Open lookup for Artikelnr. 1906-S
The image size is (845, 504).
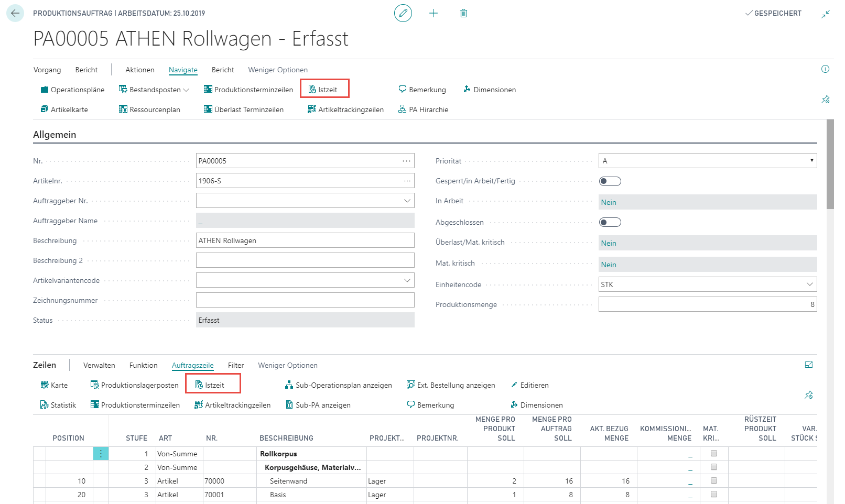[x=407, y=181]
